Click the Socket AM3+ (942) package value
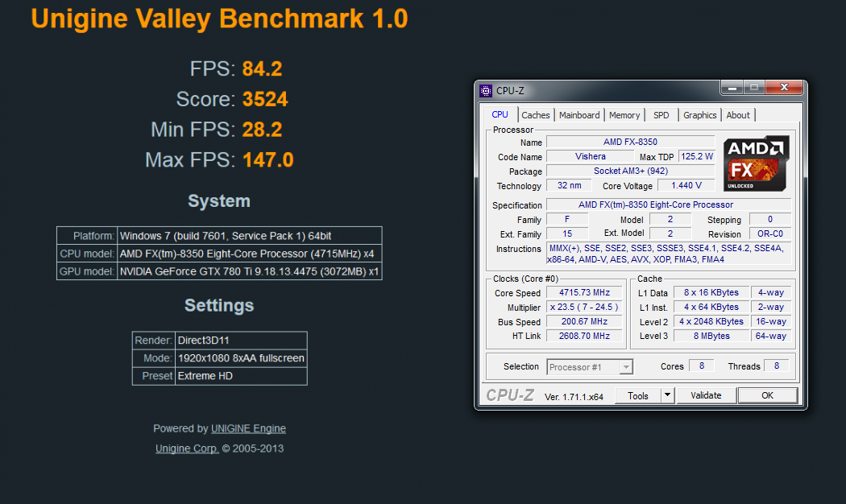846x504 pixels. coord(630,171)
